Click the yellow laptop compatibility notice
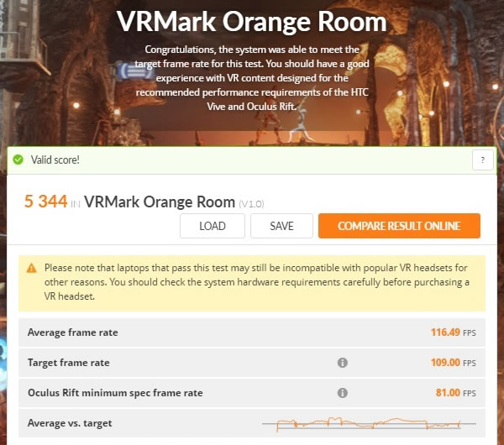This screenshot has height=445, width=504. pos(252,283)
